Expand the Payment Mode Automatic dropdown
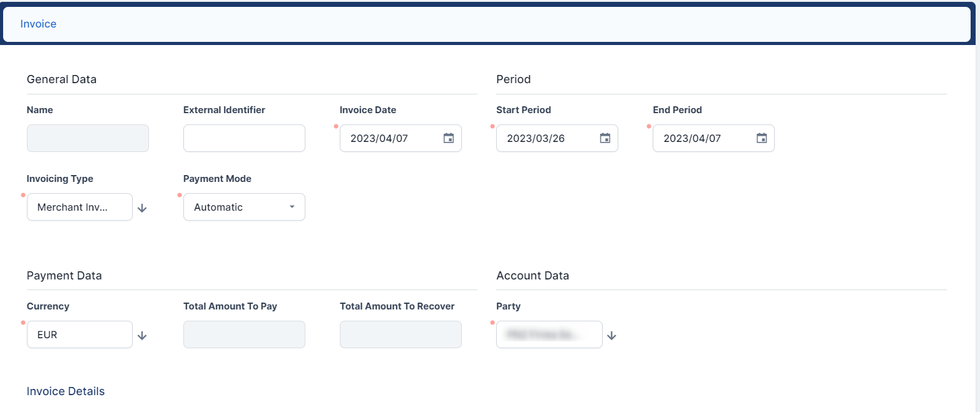This screenshot has width=980, height=412. tap(244, 207)
